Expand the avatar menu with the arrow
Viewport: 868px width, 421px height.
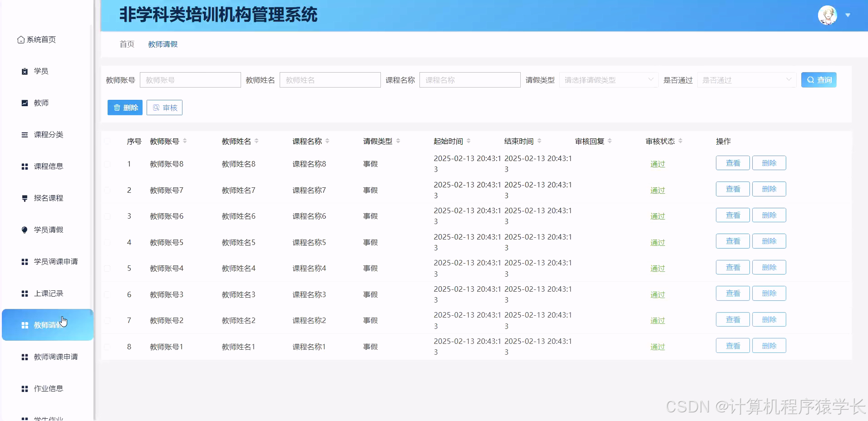click(x=848, y=15)
